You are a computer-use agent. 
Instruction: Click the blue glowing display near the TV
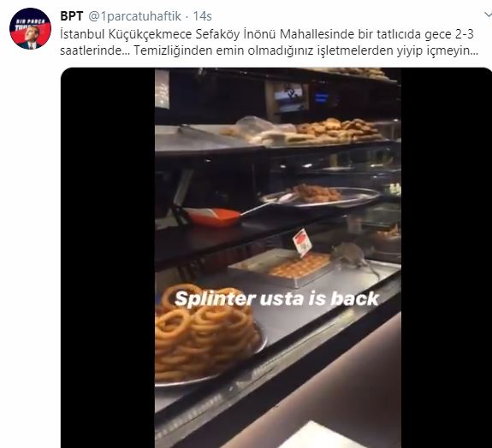point(322,97)
